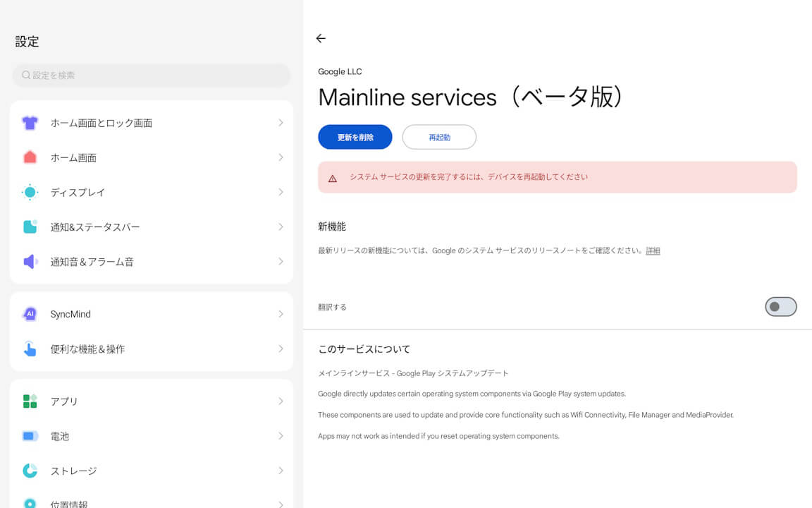The image size is (812, 508).
Task: Open the 電池 settings entry
Action: coord(152,436)
